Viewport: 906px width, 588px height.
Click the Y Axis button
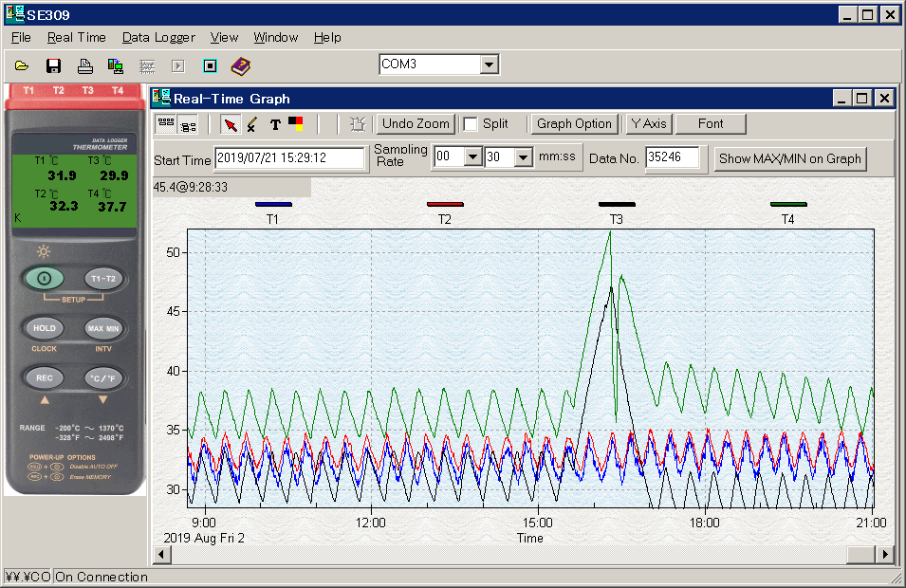(649, 123)
